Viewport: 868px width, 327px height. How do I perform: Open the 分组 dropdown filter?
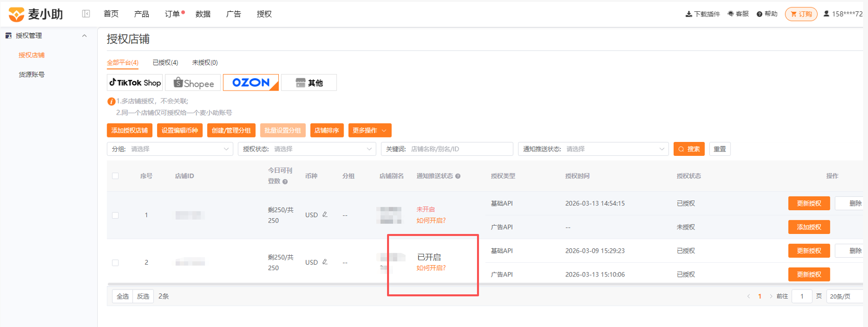[x=170, y=149]
